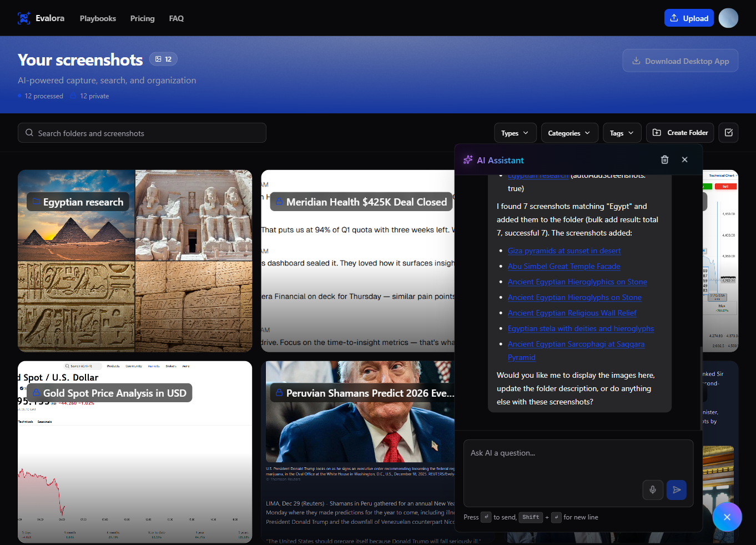This screenshot has width=756, height=545.
Task: Click the AI Assistant sparkle icon
Action: 468,160
